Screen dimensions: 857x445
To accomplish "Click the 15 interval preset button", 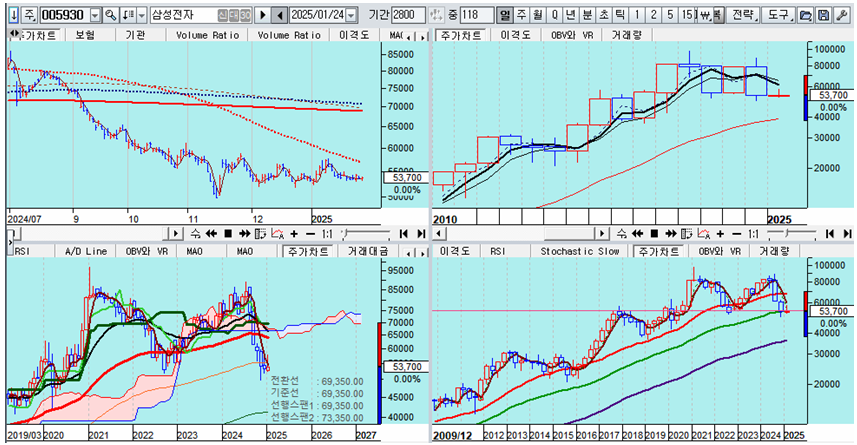I will (688, 15).
